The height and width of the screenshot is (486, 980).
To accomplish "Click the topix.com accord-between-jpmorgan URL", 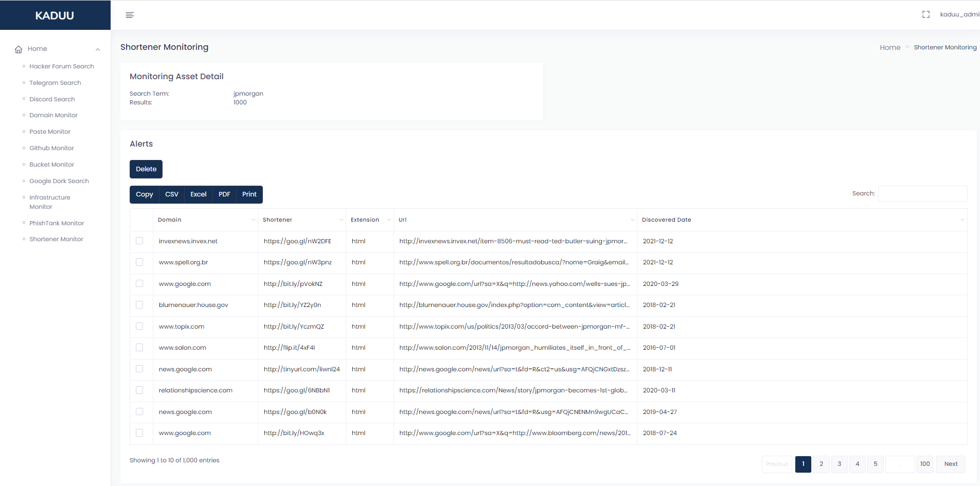I will [x=514, y=327].
